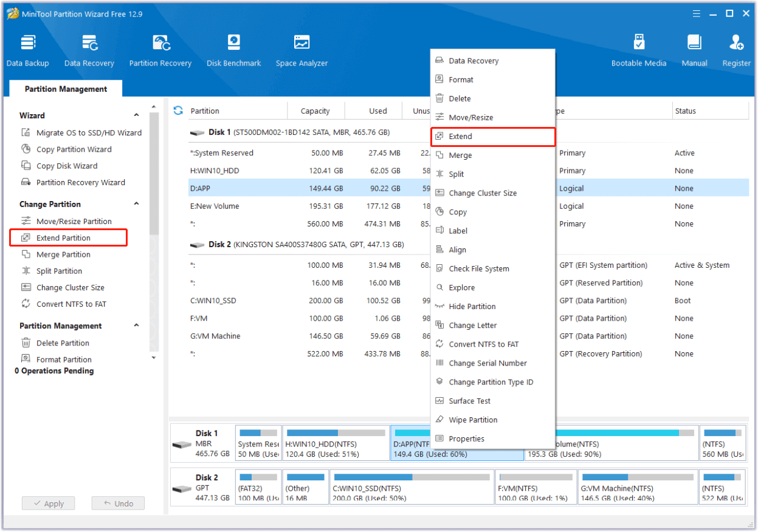
Task: Start the Disk Benchmark tool
Action: tap(234, 51)
